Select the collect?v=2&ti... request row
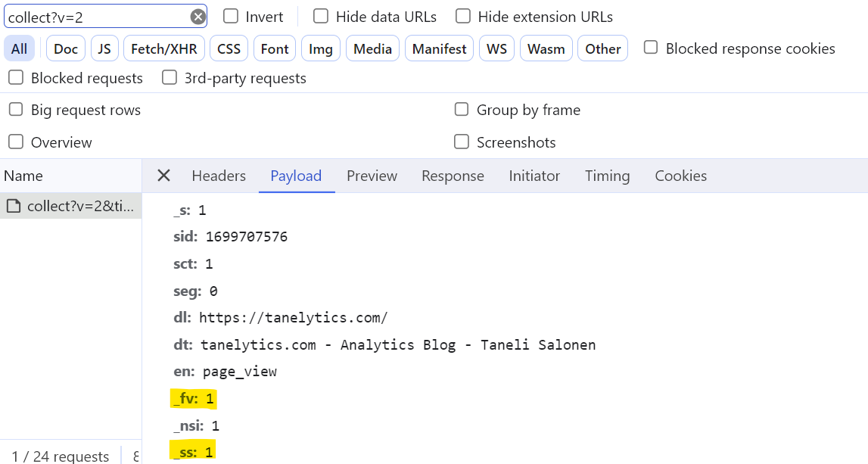This screenshot has height=464, width=868. [71, 206]
